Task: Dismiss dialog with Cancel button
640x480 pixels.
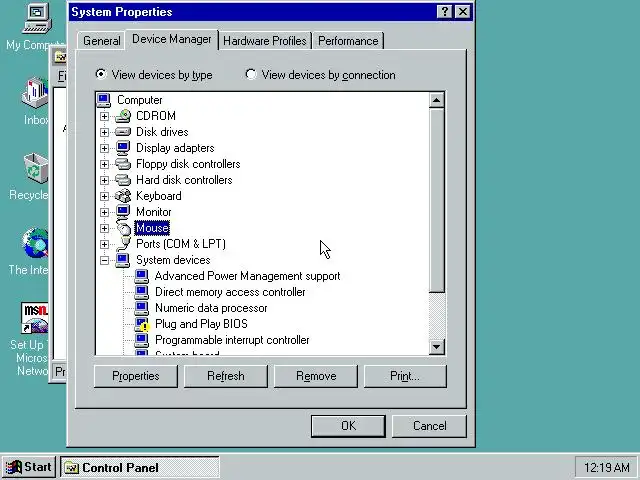Action: [429, 426]
